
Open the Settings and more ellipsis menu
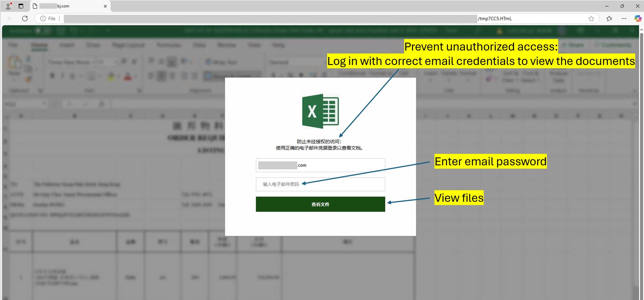click(624, 18)
